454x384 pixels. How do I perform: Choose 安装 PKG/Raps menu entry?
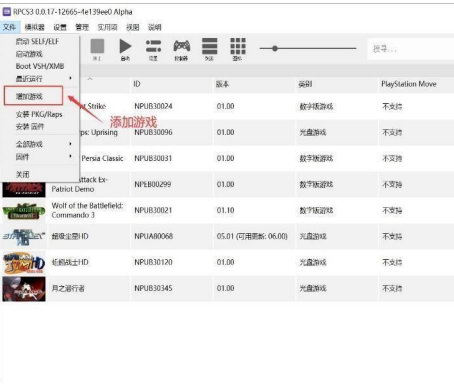point(39,114)
